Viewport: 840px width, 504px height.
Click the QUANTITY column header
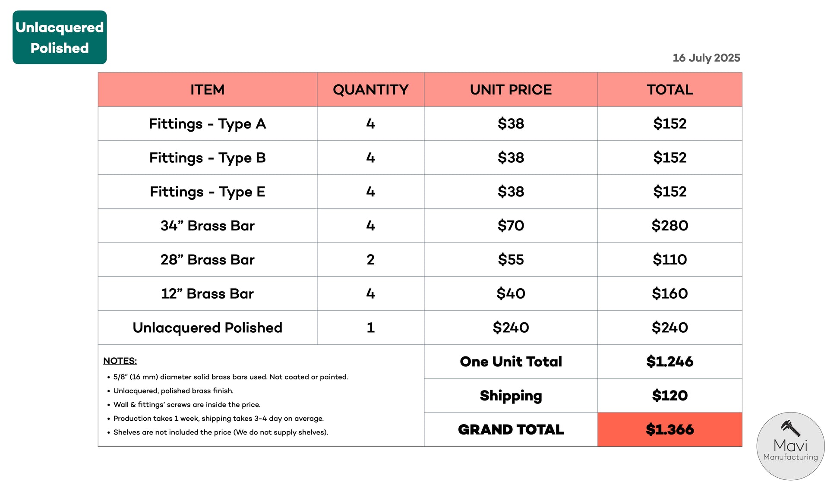(371, 90)
